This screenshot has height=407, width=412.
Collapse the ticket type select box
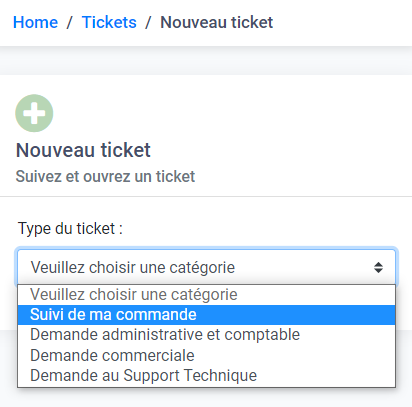(x=206, y=267)
